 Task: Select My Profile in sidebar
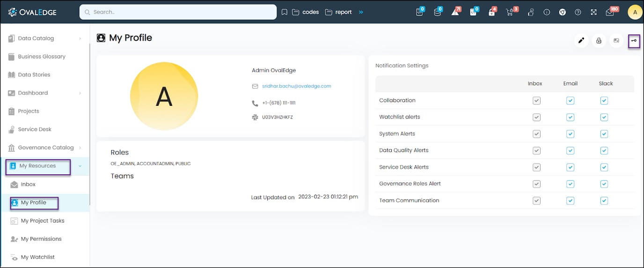pos(34,203)
